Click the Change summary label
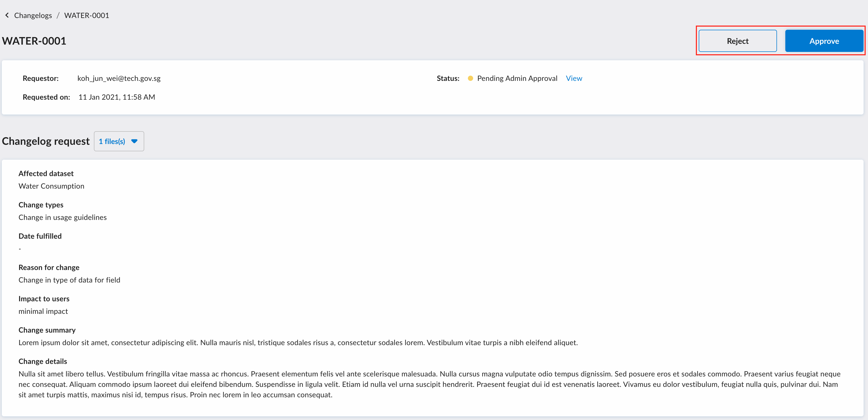This screenshot has height=420, width=868. pos(47,330)
